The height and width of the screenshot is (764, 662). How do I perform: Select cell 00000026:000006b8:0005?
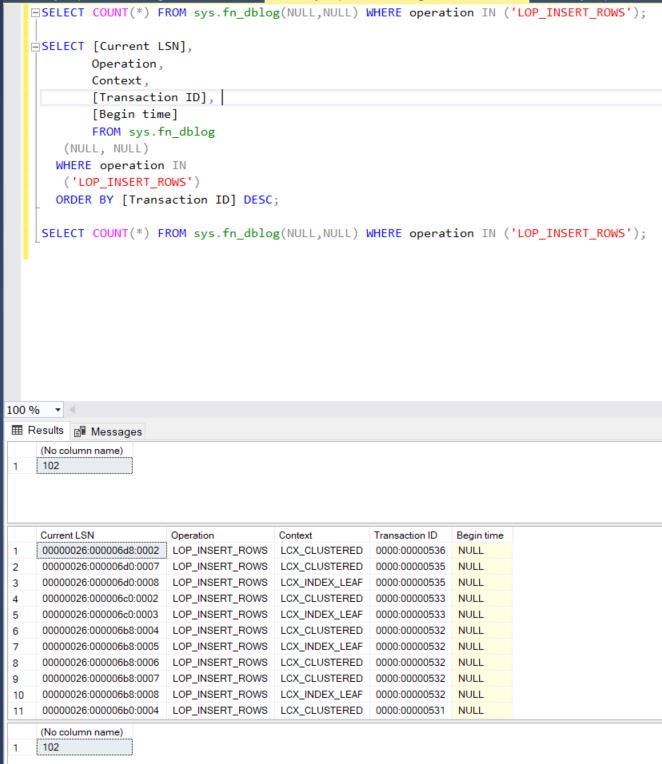(101, 647)
